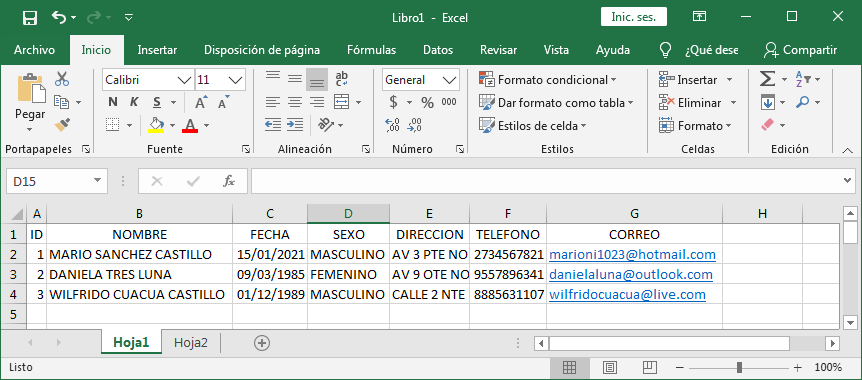Increase font size with the large A
The width and height of the screenshot is (862, 380).
click(201, 102)
